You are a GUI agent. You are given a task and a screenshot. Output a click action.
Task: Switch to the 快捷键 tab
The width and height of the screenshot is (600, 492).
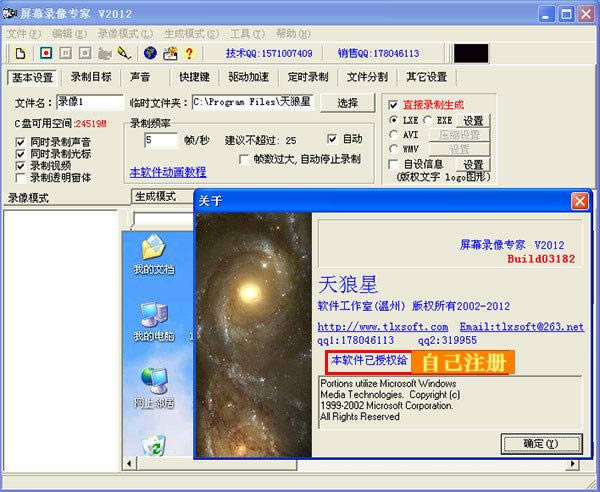194,77
